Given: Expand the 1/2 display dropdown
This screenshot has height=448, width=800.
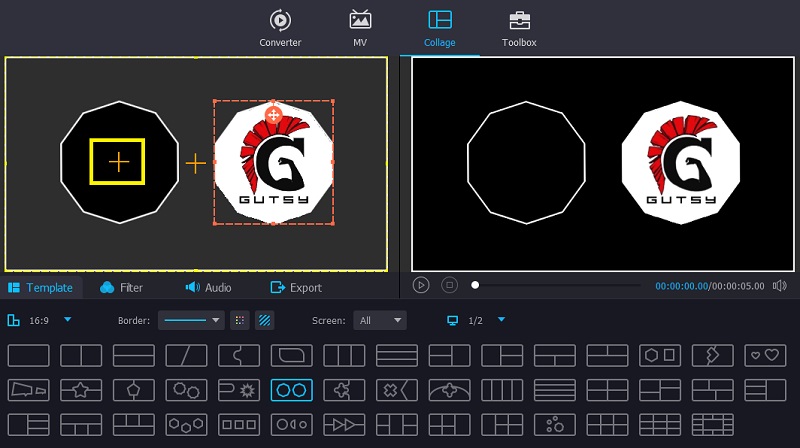Looking at the screenshot, I should coord(501,320).
